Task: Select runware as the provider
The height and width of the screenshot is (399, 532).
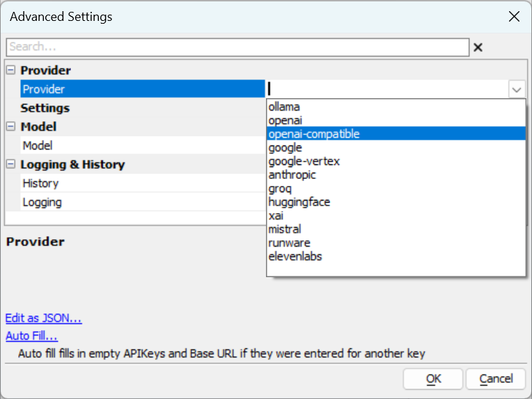Action: [x=396, y=242]
